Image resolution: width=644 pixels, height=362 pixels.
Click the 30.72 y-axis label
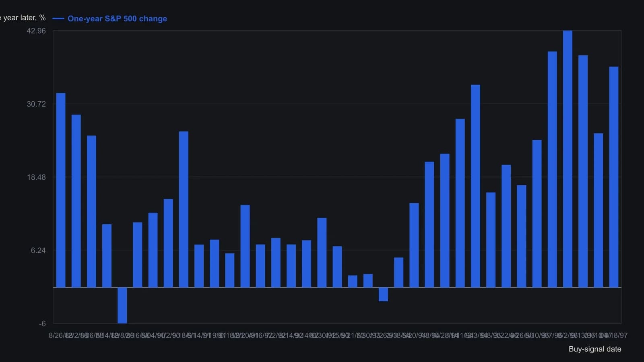pyautogui.click(x=36, y=104)
